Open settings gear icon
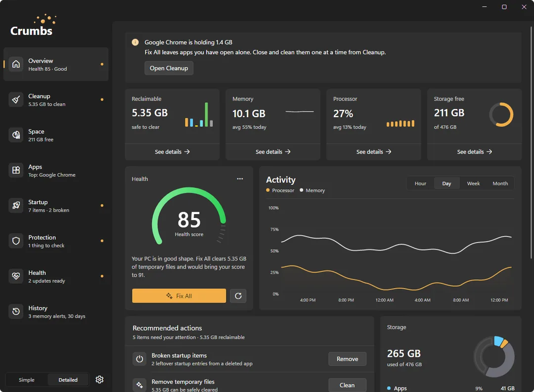Screen dimensions: 534x392 click(x=99, y=380)
